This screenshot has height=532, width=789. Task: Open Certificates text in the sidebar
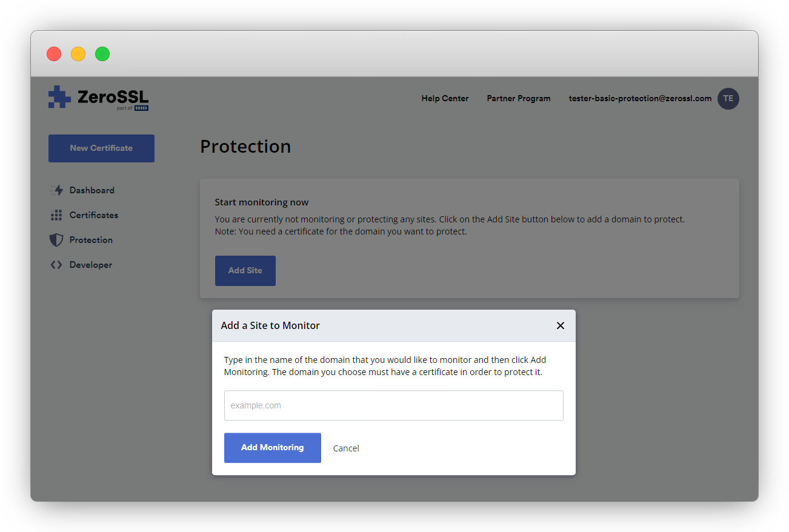point(94,215)
